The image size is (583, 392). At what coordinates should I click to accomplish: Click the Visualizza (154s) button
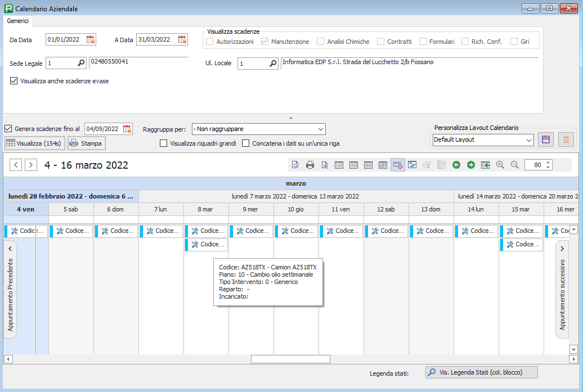[x=35, y=143]
